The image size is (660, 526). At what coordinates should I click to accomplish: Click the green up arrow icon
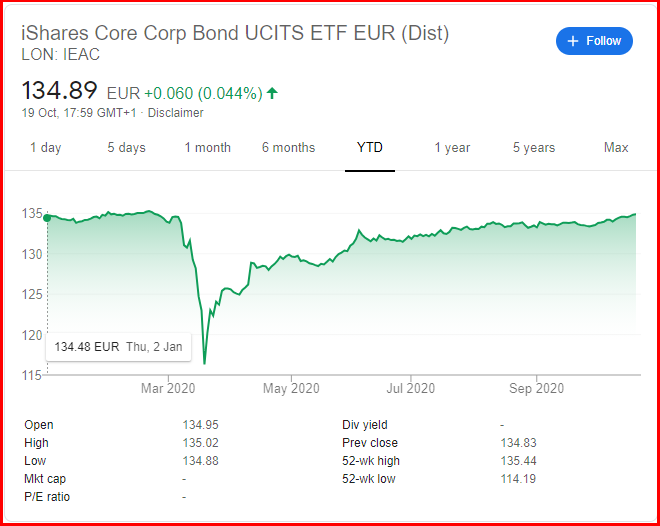(x=272, y=93)
